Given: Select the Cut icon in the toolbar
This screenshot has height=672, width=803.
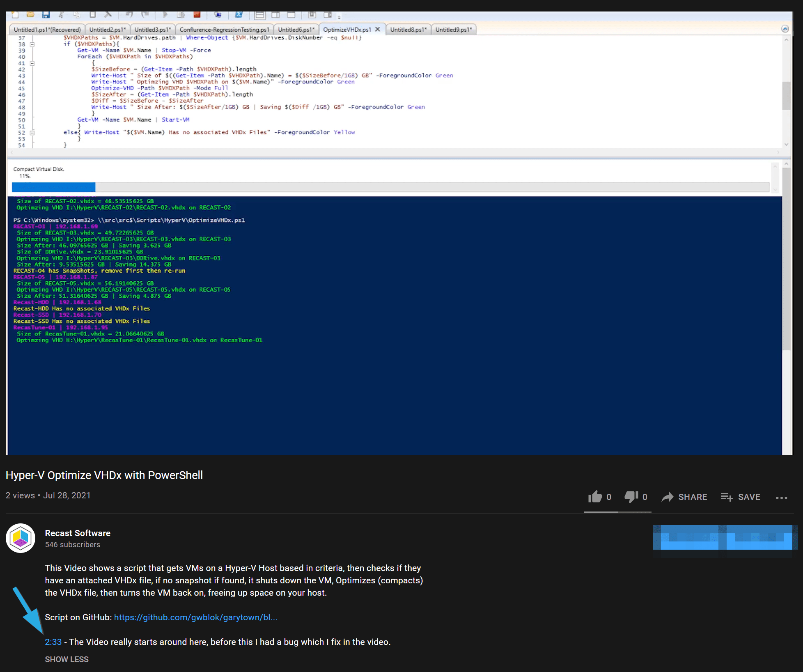Looking at the screenshot, I should point(61,15).
